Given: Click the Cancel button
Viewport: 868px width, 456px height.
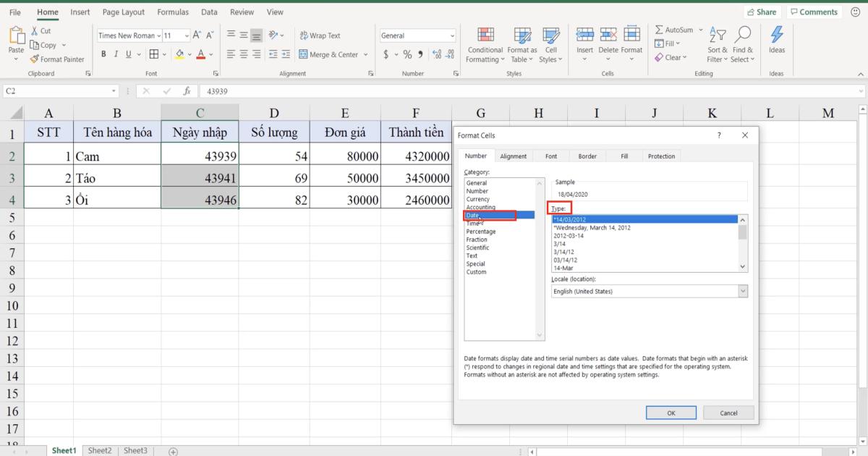Looking at the screenshot, I should 728,413.
